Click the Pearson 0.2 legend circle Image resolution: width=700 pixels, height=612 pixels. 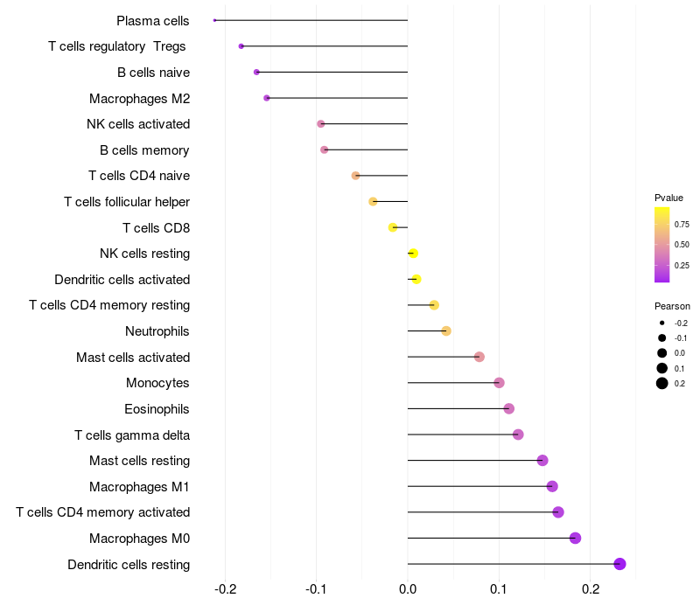[662, 383]
